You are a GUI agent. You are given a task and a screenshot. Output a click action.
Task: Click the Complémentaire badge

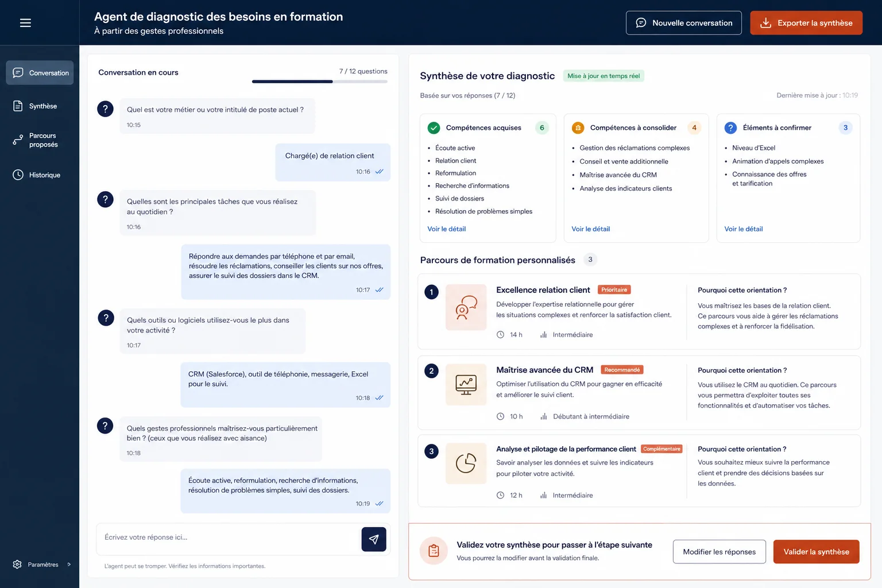661,449
